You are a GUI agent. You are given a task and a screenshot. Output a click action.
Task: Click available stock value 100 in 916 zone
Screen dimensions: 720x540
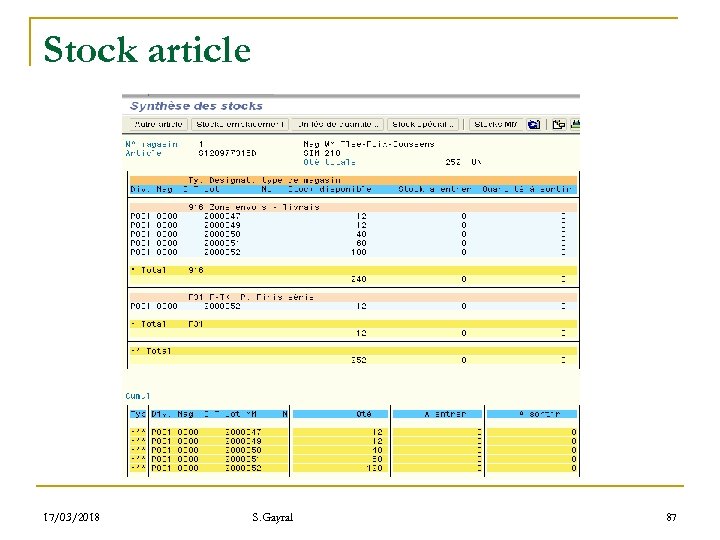coord(359,252)
